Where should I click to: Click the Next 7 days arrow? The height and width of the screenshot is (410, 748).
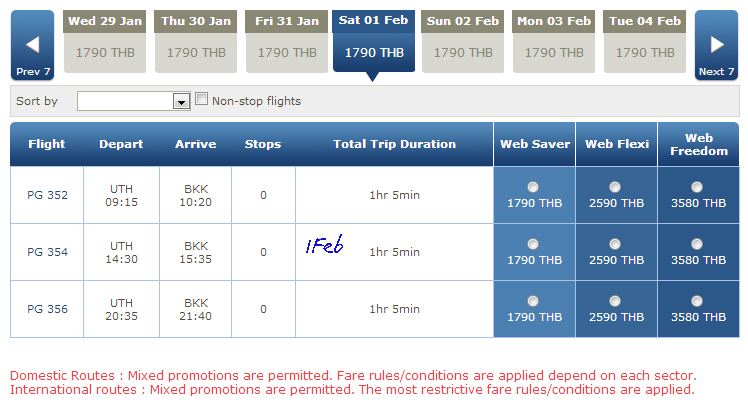[715, 44]
